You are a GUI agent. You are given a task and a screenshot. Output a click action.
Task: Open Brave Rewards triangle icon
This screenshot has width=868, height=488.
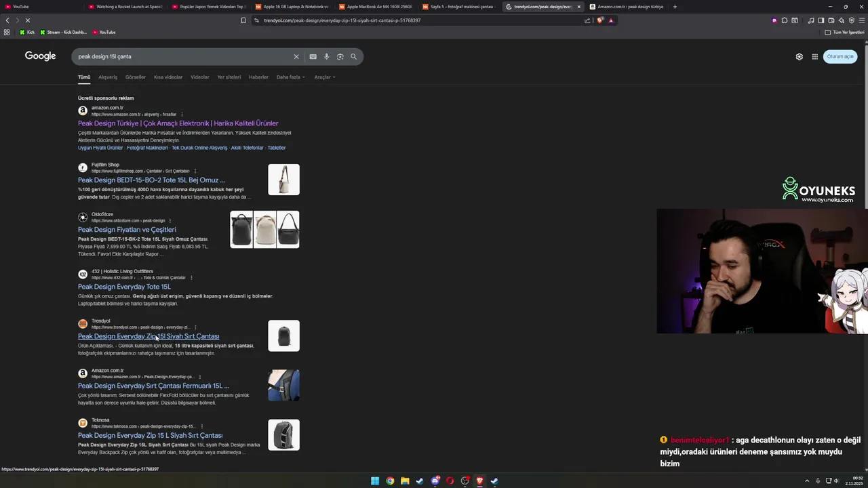[x=611, y=20]
